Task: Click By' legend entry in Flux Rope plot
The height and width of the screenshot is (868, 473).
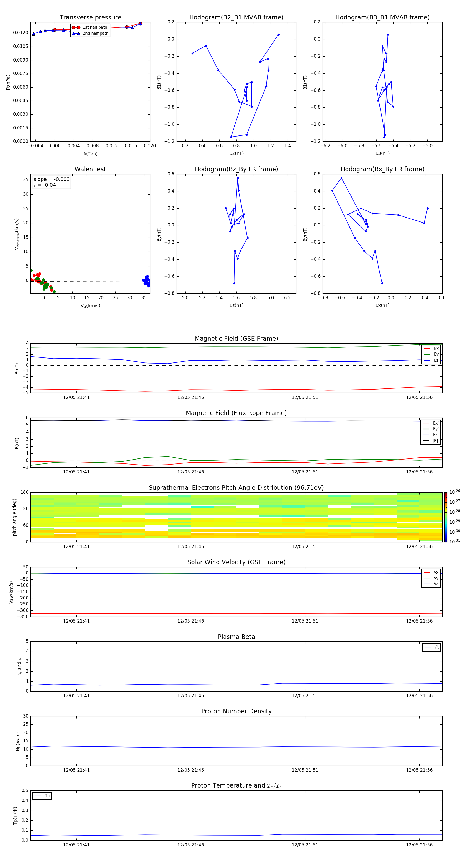Action: [431, 429]
